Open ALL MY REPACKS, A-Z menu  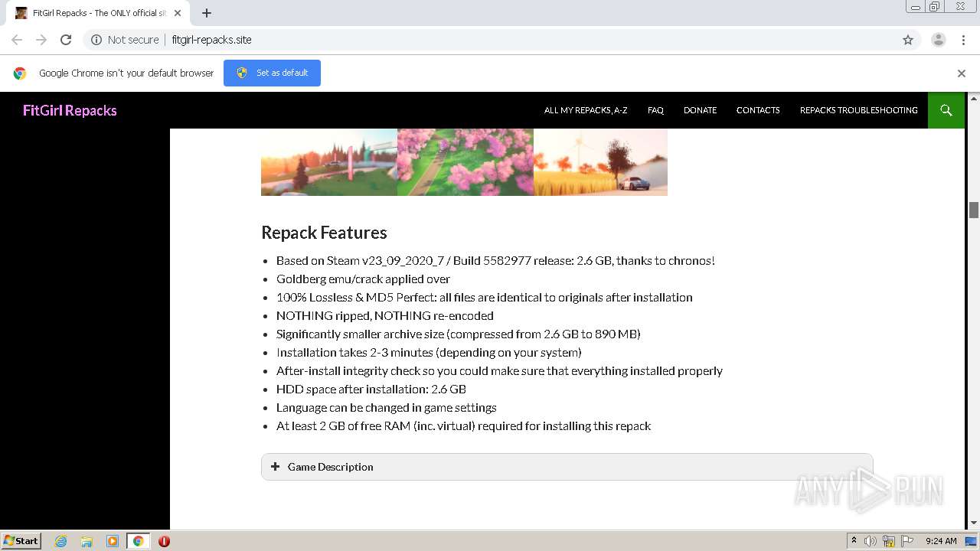click(x=586, y=110)
